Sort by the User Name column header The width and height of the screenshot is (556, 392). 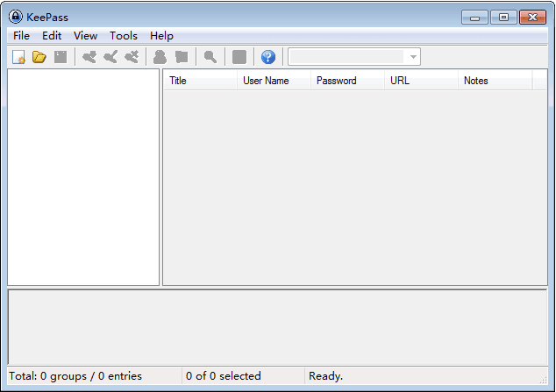(x=274, y=81)
